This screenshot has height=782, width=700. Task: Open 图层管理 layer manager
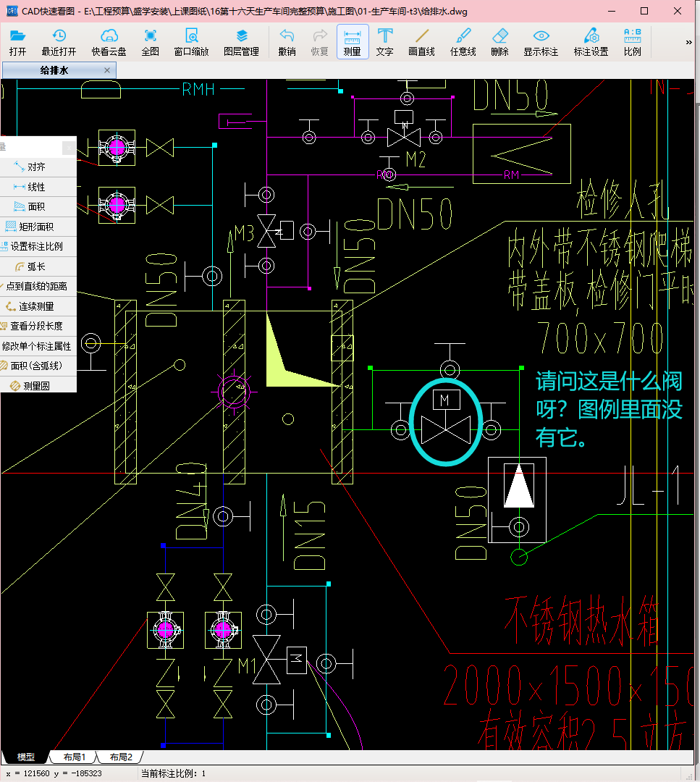241,42
